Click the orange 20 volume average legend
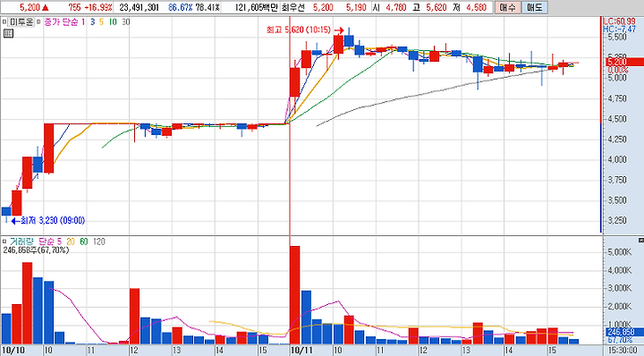 [71, 242]
